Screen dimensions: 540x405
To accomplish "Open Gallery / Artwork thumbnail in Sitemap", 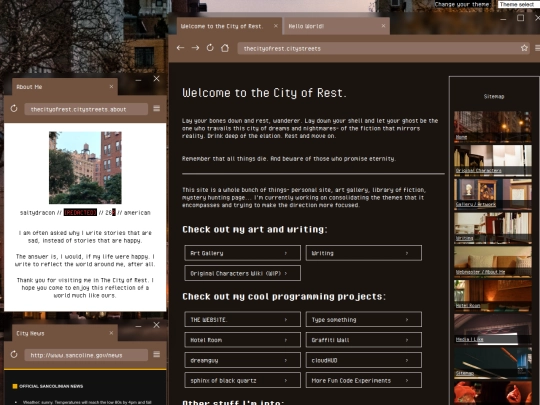I will coord(492,194).
